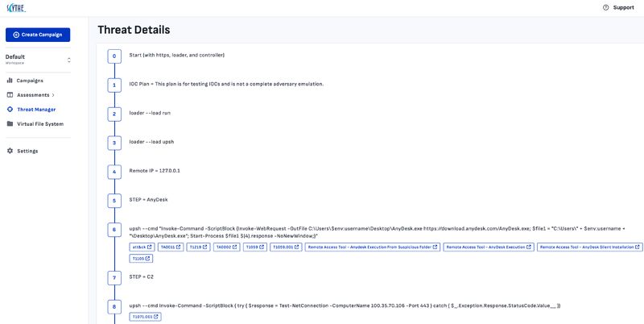Open the T1059.001 tag link
The height and width of the screenshot is (324, 644).
(x=286, y=247)
